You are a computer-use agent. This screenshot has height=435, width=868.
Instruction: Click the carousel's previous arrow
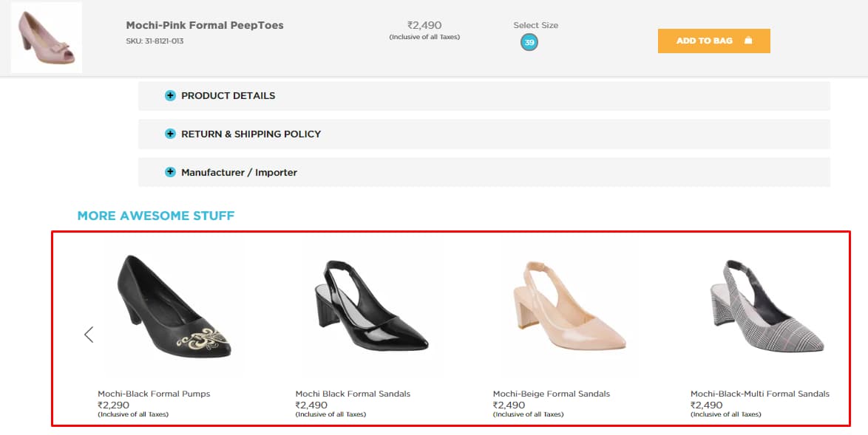click(89, 335)
